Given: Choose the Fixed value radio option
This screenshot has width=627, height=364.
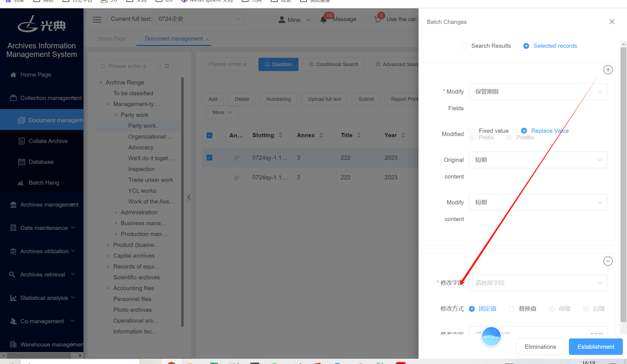Looking at the screenshot, I should (472, 130).
